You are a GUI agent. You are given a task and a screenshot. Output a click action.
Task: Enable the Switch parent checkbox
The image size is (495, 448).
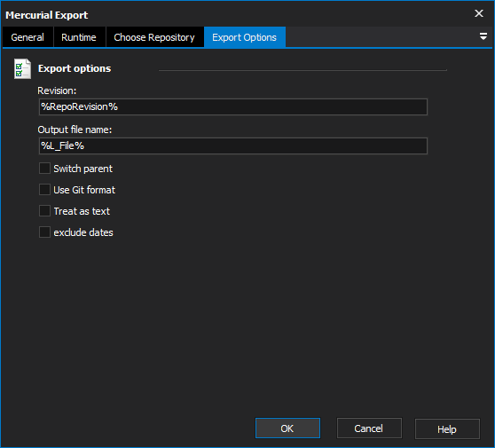point(44,169)
